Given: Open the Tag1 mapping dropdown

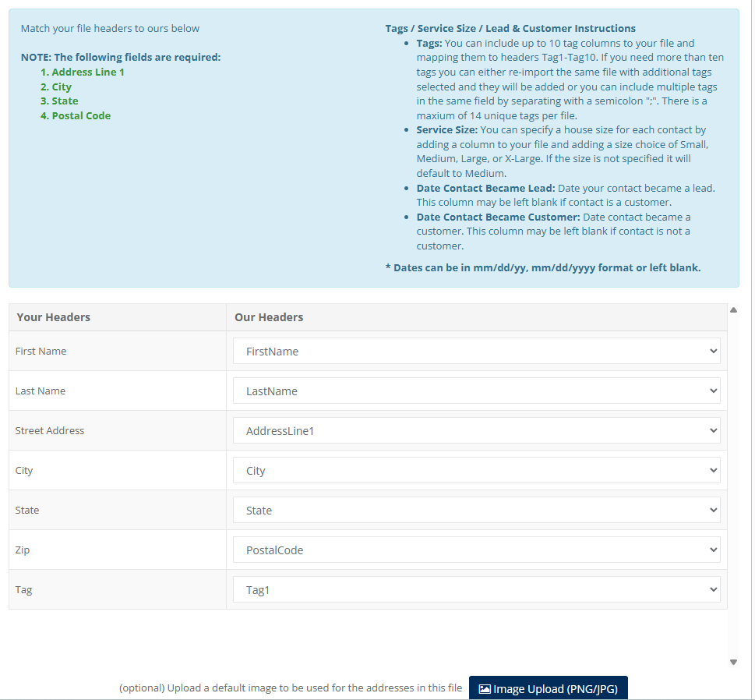Looking at the screenshot, I should tap(476, 589).
